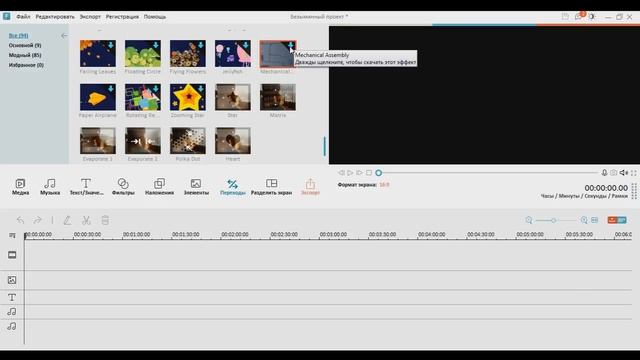
Task: Click the orange Экспорт toolbar button
Action: tap(310, 187)
